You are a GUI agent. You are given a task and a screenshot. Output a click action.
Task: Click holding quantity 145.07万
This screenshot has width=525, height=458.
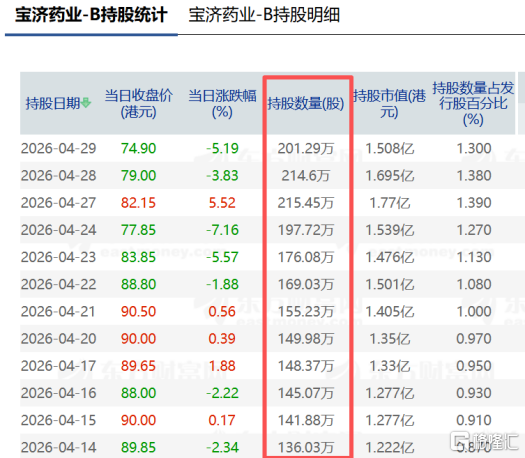point(306,393)
